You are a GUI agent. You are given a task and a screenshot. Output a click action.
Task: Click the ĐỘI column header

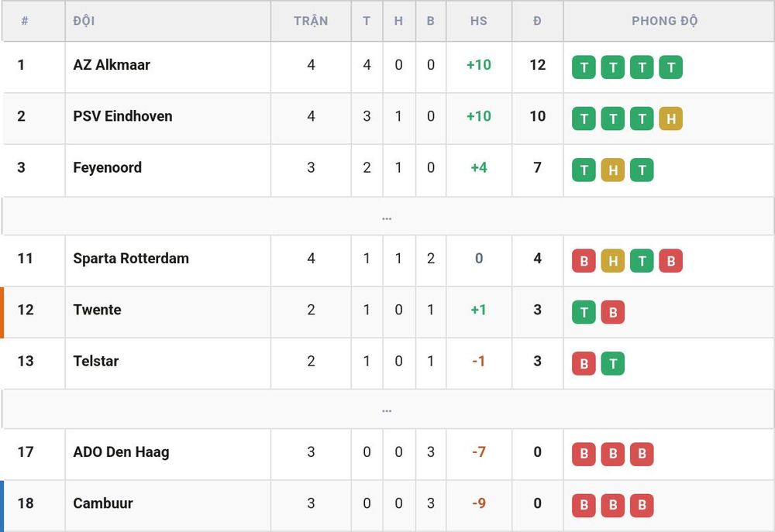(x=84, y=21)
